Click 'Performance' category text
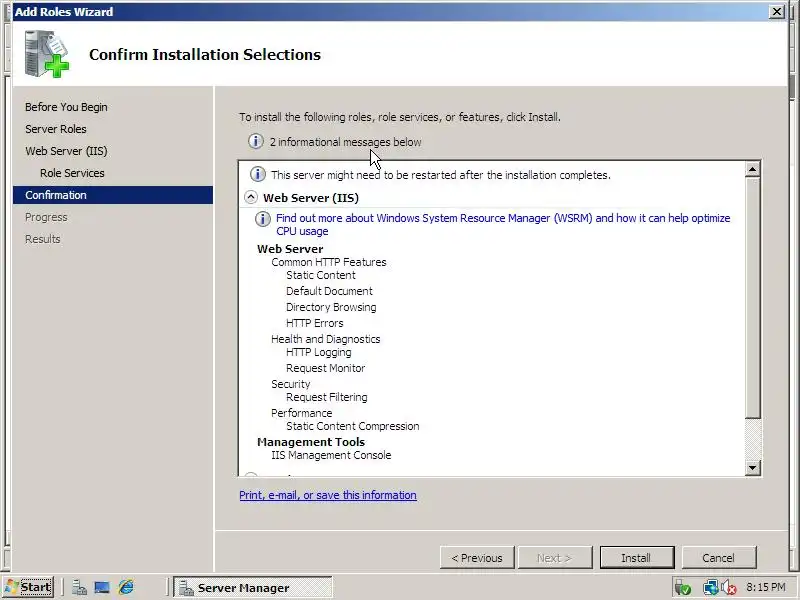Image resolution: width=800 pixels, height=600 pixels. pos(302,413)
